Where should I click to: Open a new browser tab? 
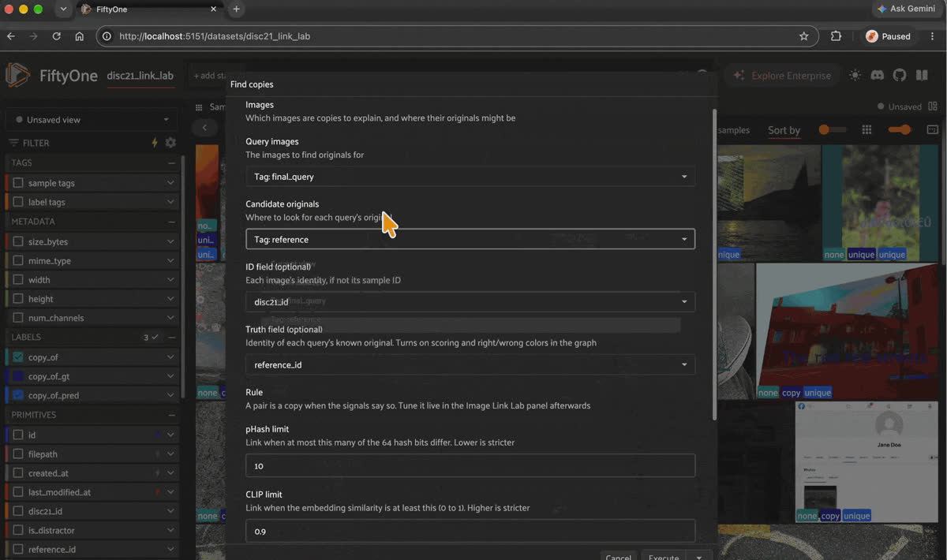pyautogui.click(x=236, y=9)
